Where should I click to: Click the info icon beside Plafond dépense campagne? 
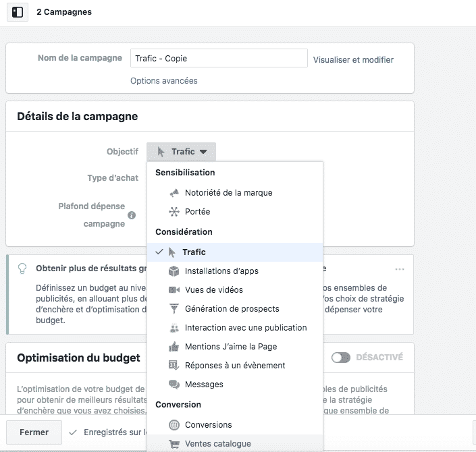pos(132,215)
